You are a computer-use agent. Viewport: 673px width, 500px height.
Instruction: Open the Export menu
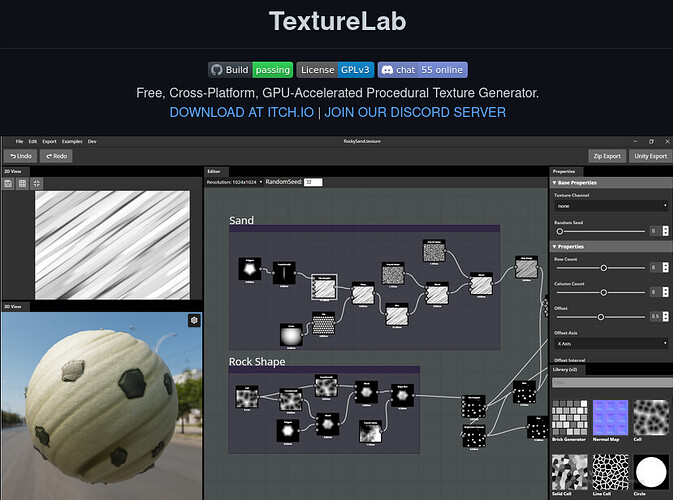(49, 141)
